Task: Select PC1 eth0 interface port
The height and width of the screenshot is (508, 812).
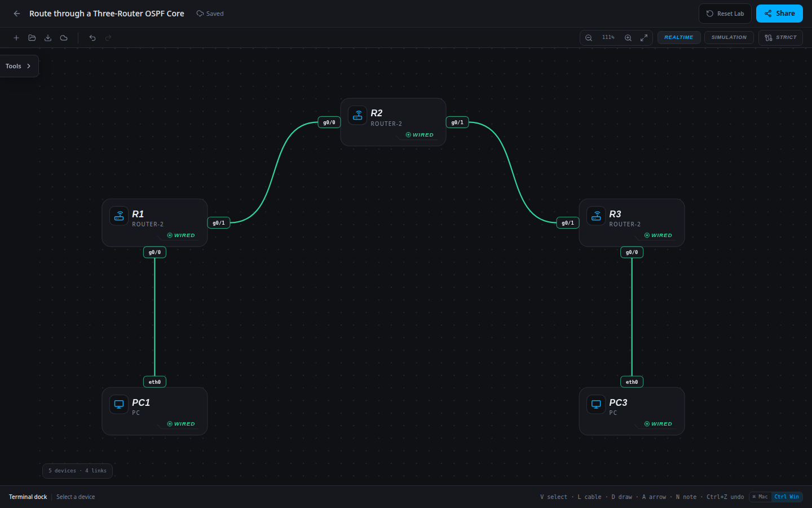Action: tap(155, 382)
